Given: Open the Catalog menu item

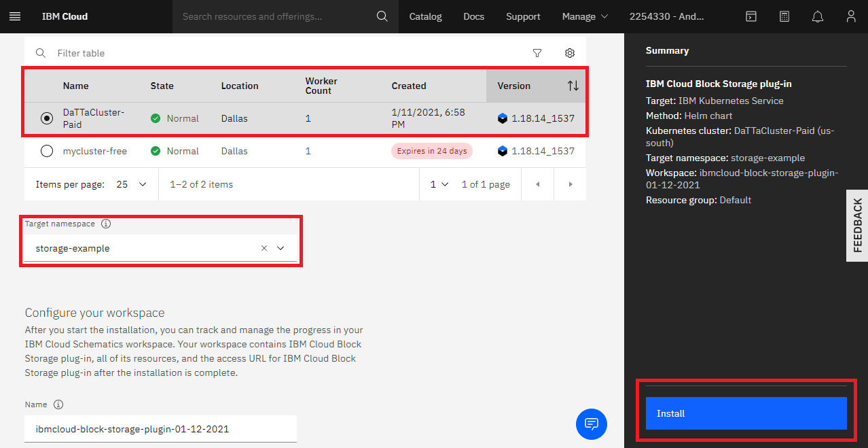Looking at the screenshot, I should pyautogui.click(x=425, y=16).
